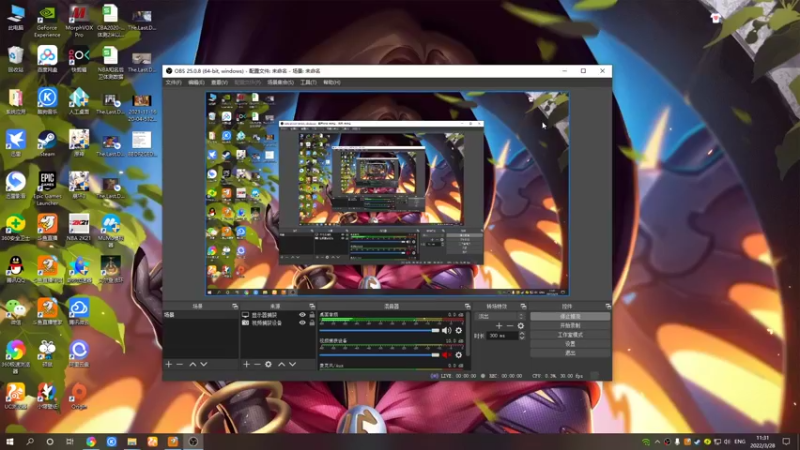
Task: Undock the Controls panel
Action: click(608, 306)
